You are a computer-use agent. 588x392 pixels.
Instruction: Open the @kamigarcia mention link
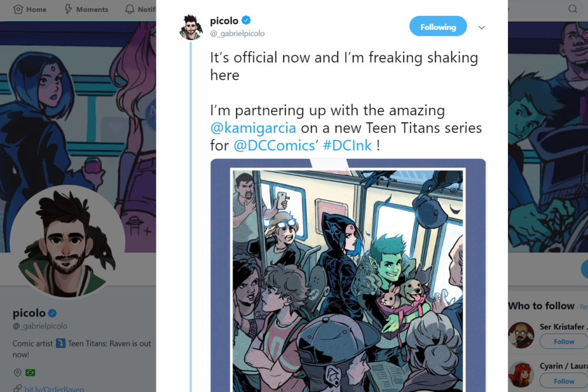[253, 128]
